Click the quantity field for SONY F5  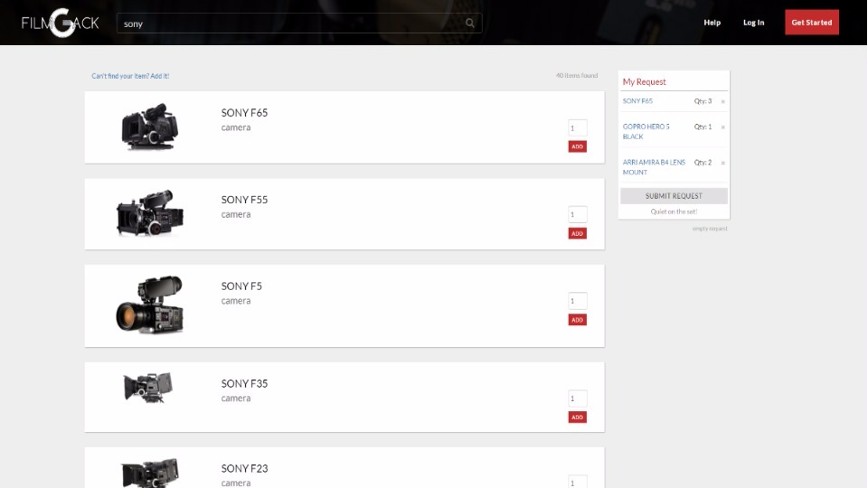click(578, 300)
